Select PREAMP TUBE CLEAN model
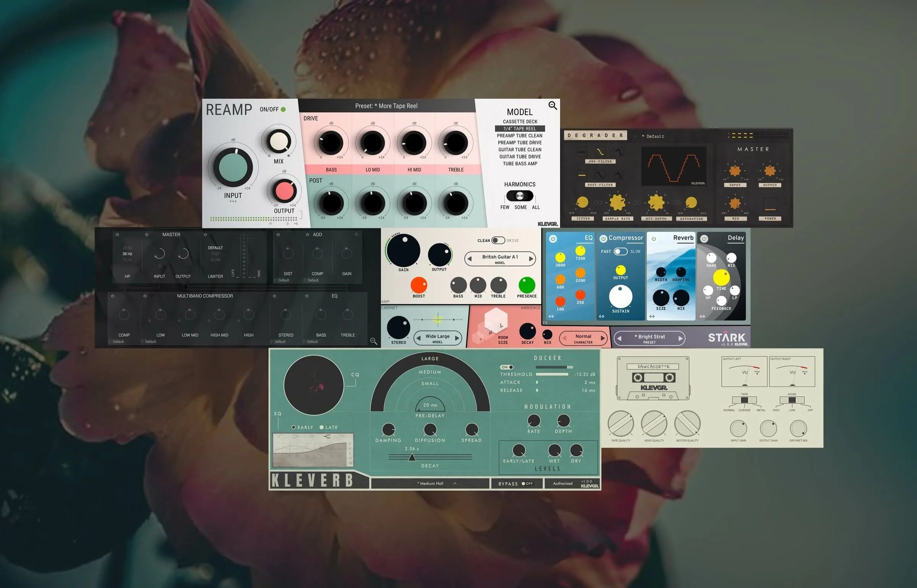 520,136
